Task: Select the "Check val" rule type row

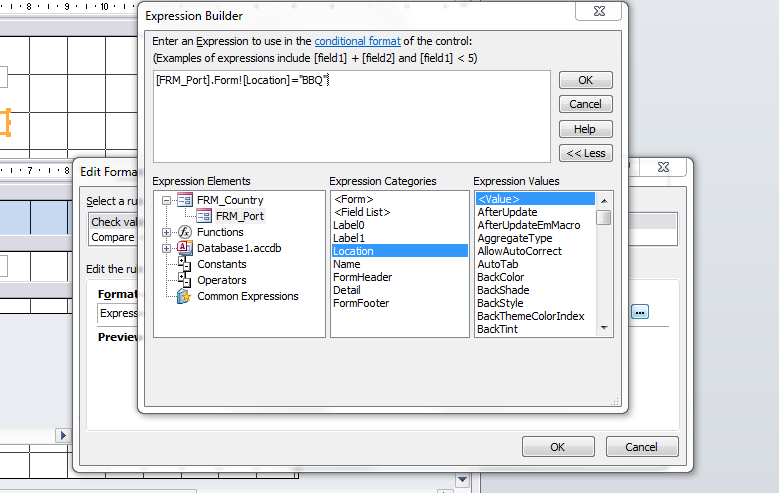Action: pos(114,222)
